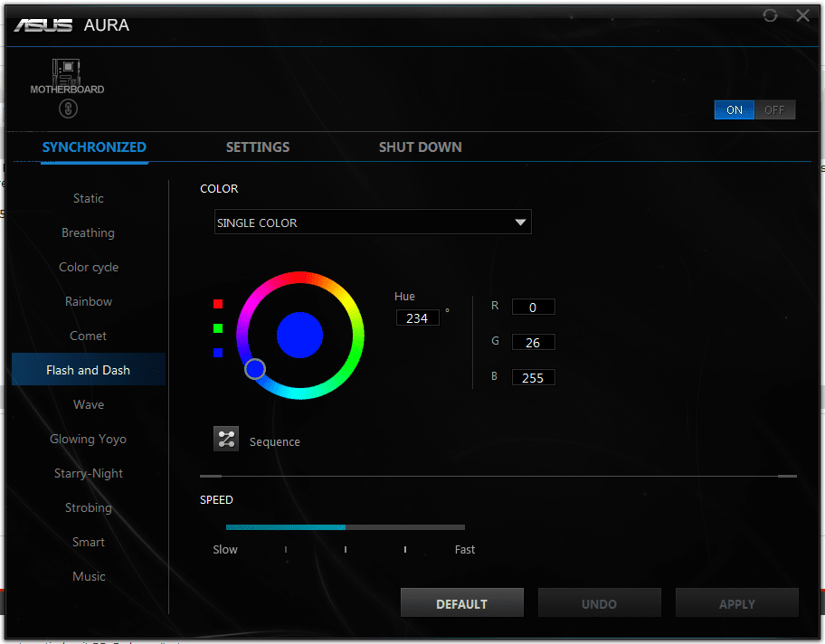The image size is (825, 644).
Task: Select the Static effect
Action: pos(89,198)
